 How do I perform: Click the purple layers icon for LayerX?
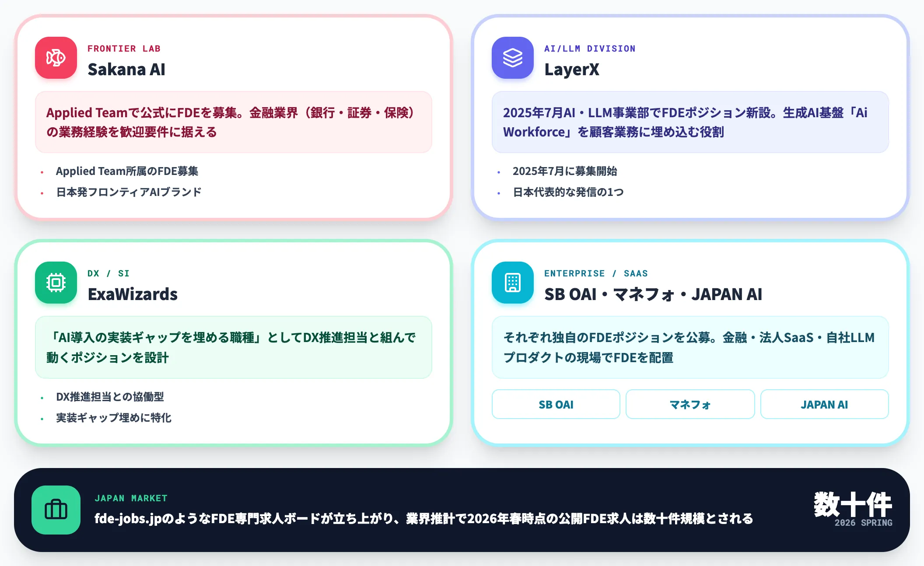pyautogui.click(x=513, y=58)
